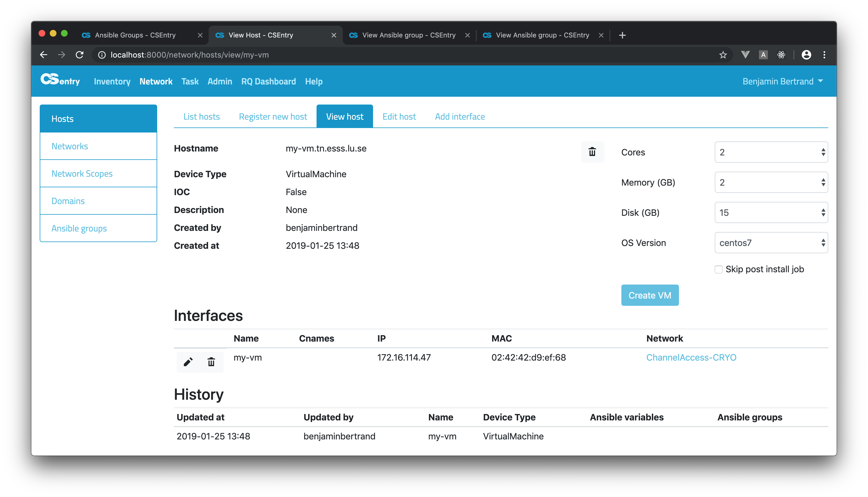Switch to the Edit host tab
The width and height of the screenshot is (868, 497).
[399, 117]
